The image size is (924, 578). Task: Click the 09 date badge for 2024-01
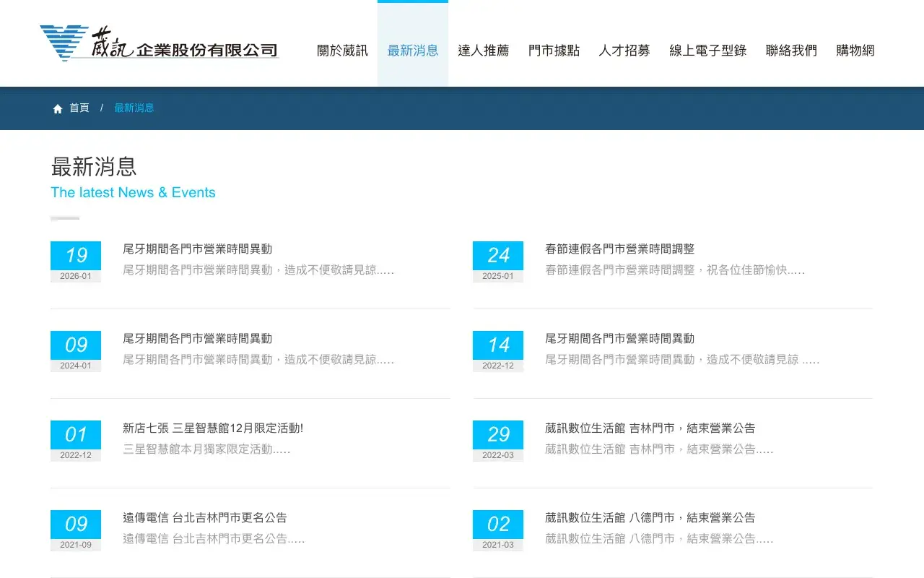click(76, 345)
